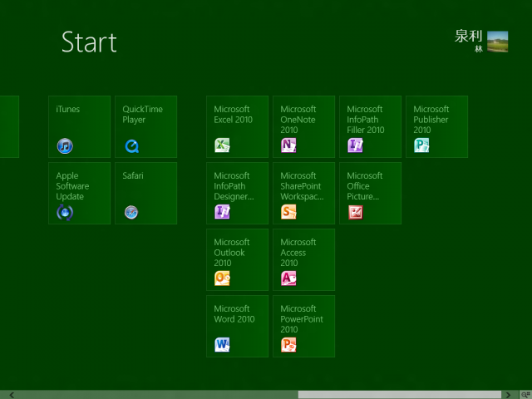Viewport: 532px width, 399px height.
Task: Select the Microsoft InfoPath Filler 2010 label
Action: coord(366,120)
